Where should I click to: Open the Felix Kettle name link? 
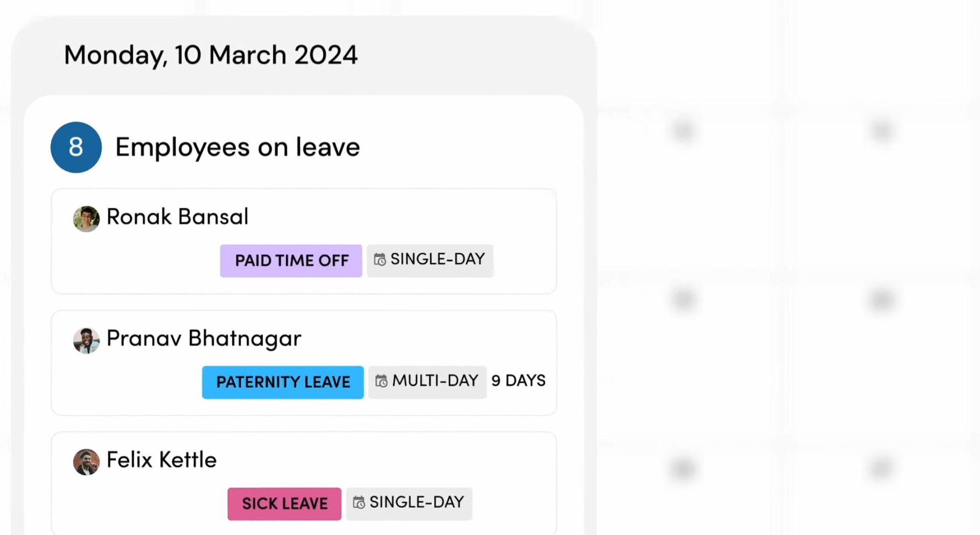[161, 460]
